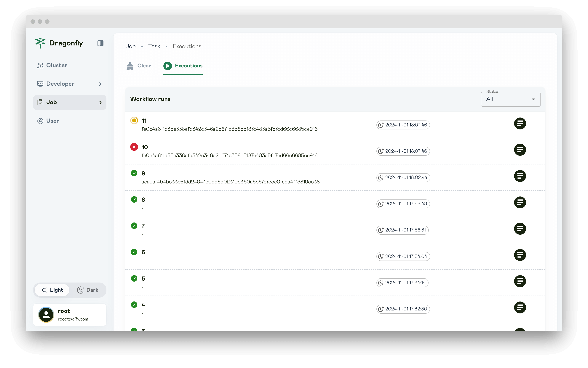Open details button for run 5
Screen dimensions: 588x368
pos(520,281)
